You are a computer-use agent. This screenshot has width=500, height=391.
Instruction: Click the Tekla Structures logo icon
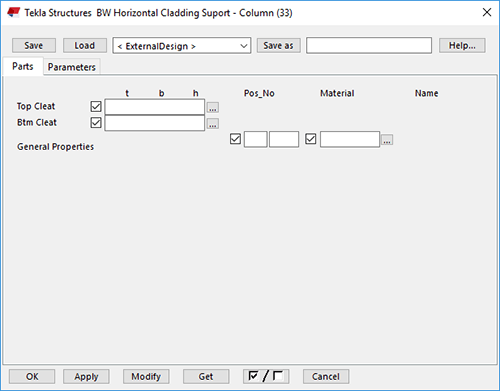(13, 13)
